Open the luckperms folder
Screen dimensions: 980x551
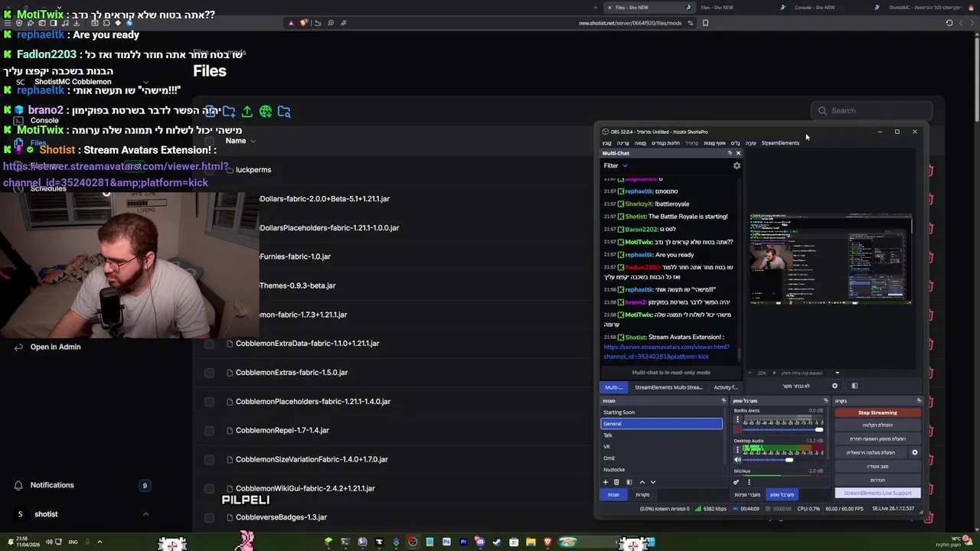tap(253, 170)
